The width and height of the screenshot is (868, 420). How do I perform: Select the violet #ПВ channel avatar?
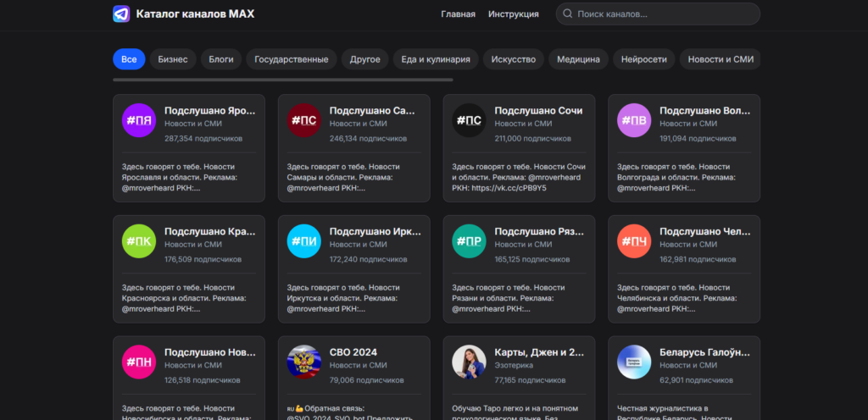634,120
